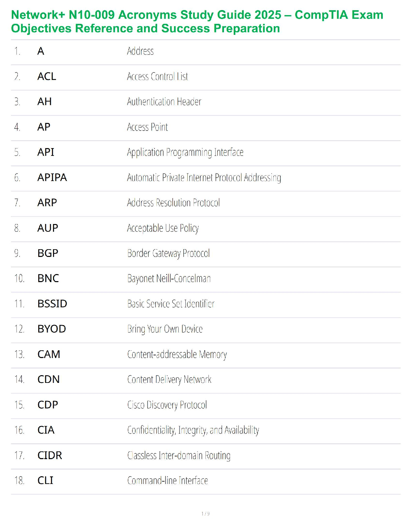
Task: Click the BNC acronym term
Action: [48, 278]
